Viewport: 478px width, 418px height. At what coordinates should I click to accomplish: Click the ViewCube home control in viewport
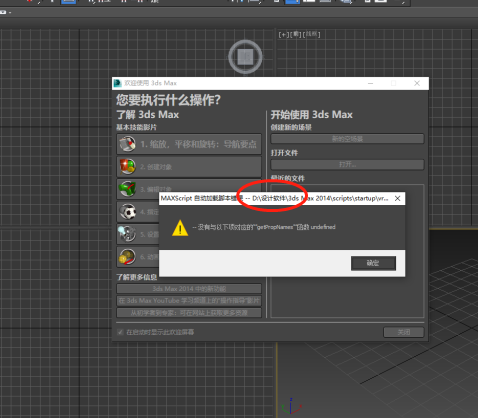coord(245,57)
